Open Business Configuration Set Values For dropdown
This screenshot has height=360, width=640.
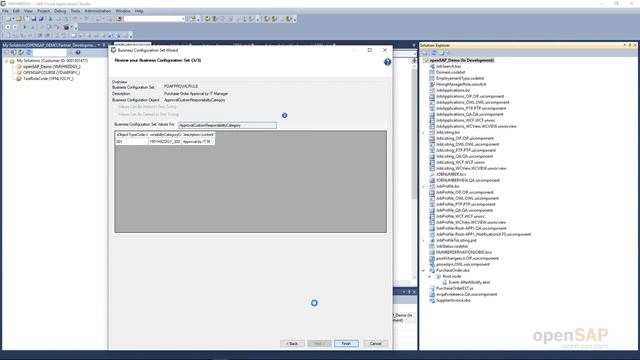tap(227, 125)
